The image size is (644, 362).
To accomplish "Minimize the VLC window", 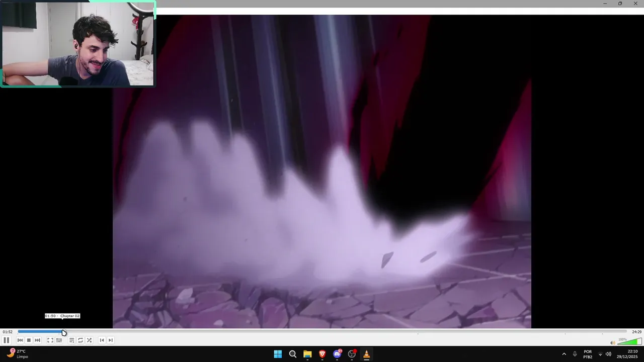I will tap(605, 4).
